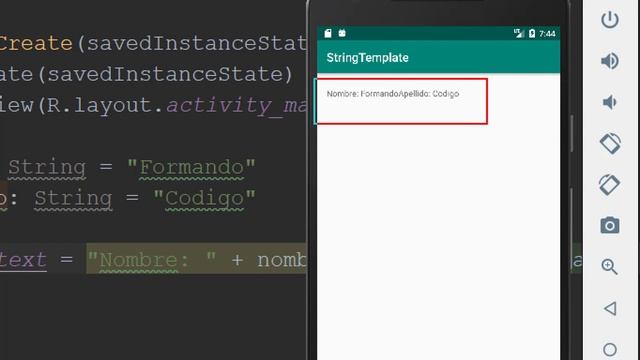Click the LTE signal icon in status bar
640x360 pixels.
click(519, 33)
